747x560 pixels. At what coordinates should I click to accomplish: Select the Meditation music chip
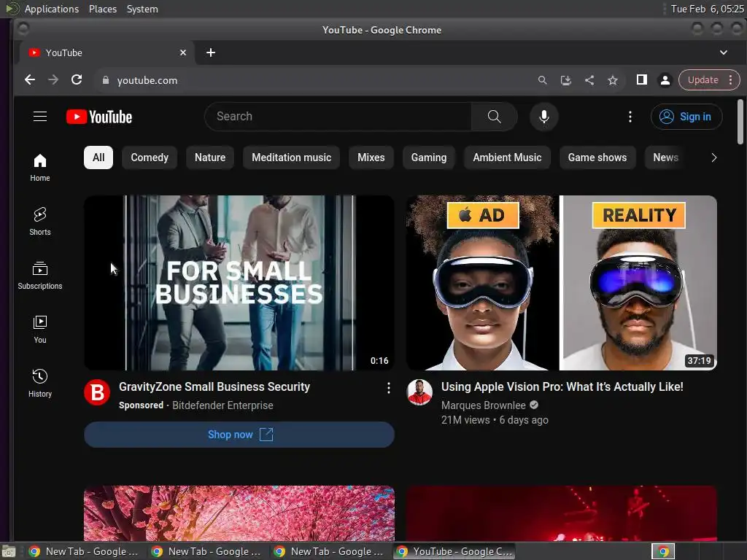[x=291, y=157]
